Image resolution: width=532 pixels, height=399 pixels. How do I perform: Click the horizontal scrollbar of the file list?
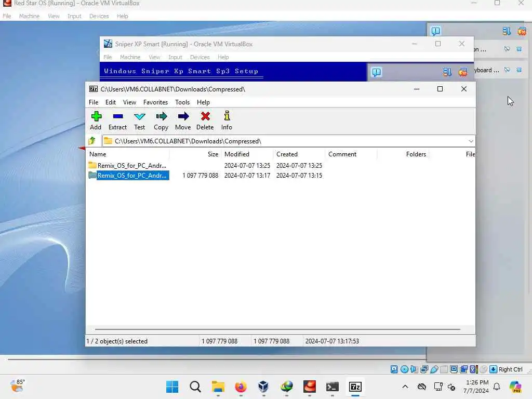277,329
